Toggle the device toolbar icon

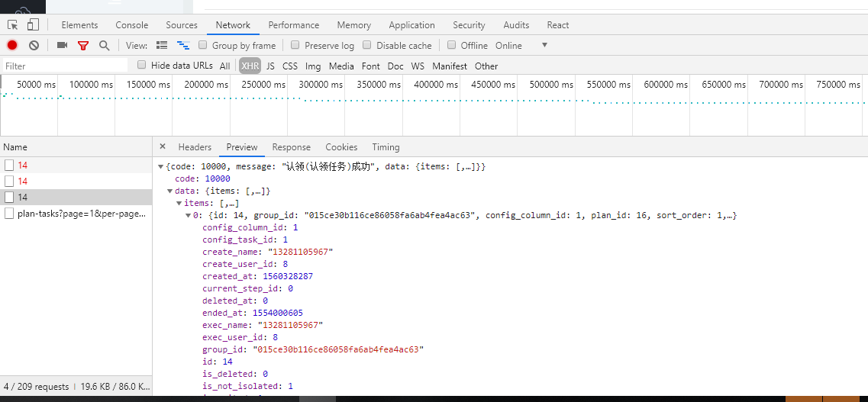click(x=33, y=25)
